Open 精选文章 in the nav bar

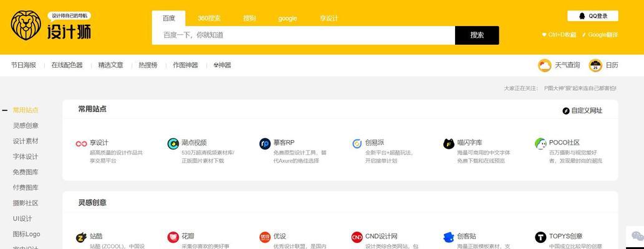pos(110,65)
